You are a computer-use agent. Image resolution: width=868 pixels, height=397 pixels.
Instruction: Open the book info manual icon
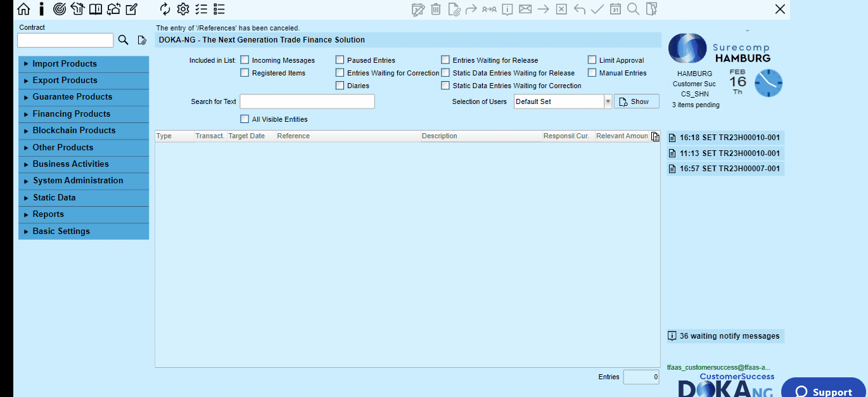point(96,9)
